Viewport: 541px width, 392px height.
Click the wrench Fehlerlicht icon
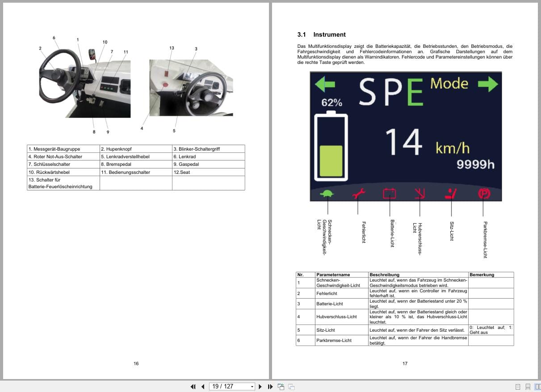pos(359,193)
